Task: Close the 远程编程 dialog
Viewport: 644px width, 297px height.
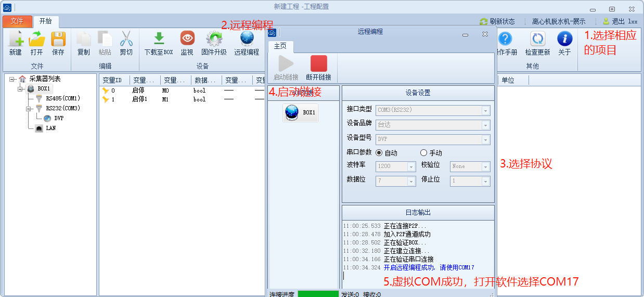Action: coord(485,34)
